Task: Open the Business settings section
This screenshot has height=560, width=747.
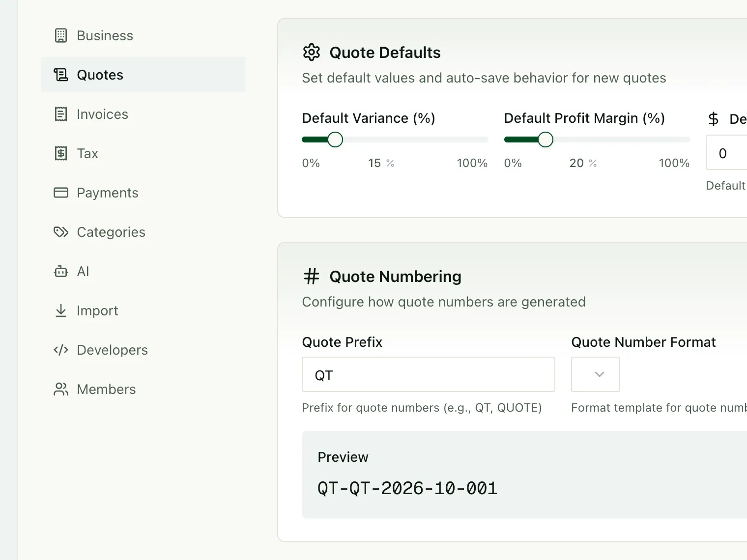Action: tap(144, 35)
